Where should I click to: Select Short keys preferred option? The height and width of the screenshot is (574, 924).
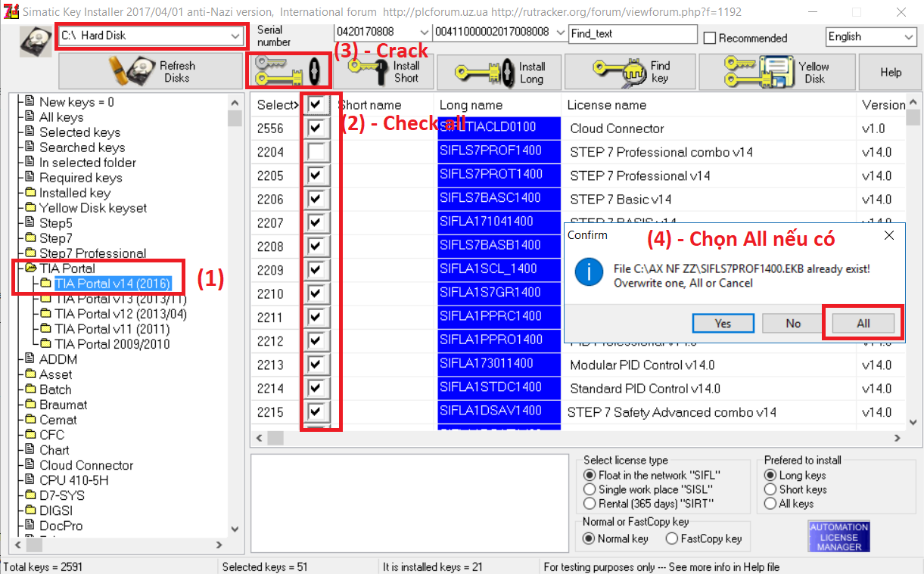(x=770, y=489)
